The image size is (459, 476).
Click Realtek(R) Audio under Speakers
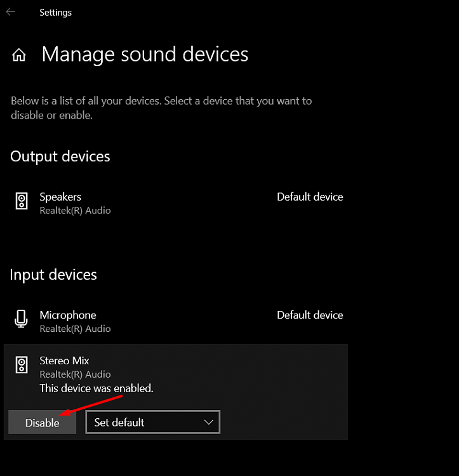click(x=76, y=211)
